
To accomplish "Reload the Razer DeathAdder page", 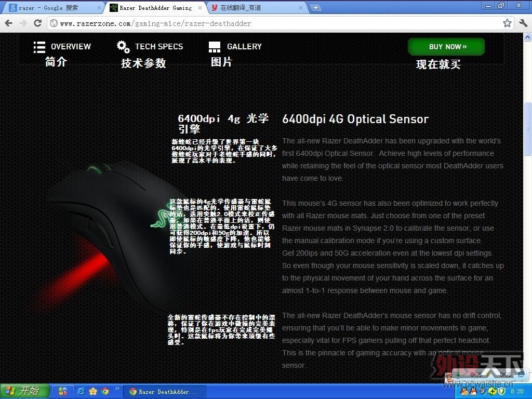I will (37, 23).
